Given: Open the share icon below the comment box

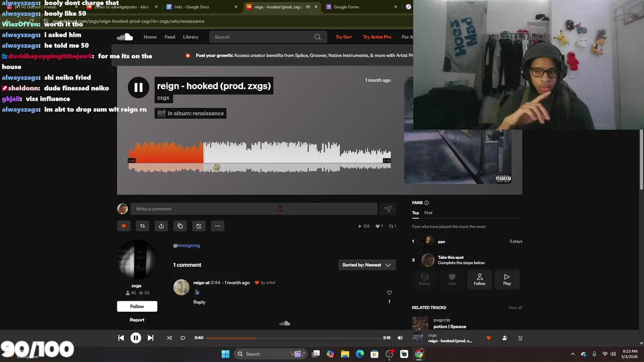Looking at the screenshot, I should coord(161,226).
